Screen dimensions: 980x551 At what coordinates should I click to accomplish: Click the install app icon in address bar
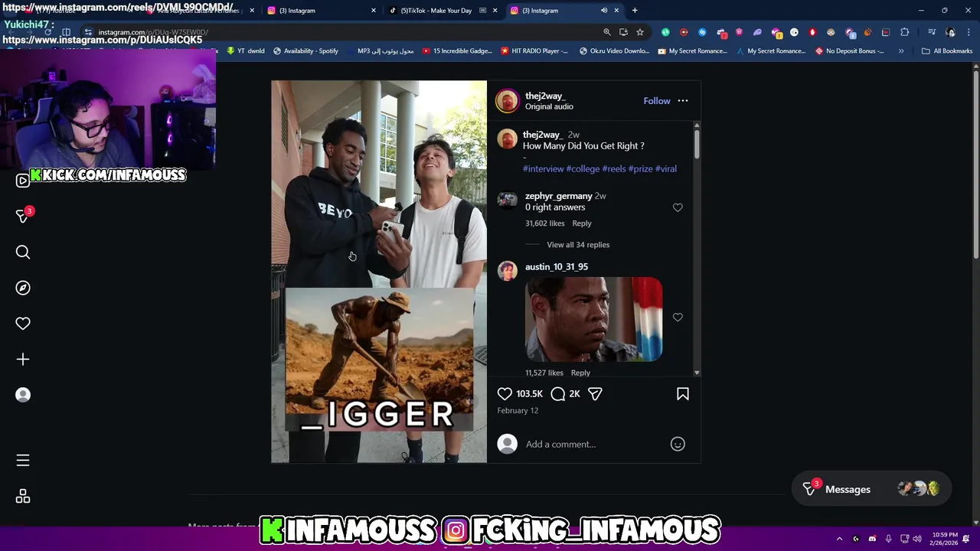point(623,32)
